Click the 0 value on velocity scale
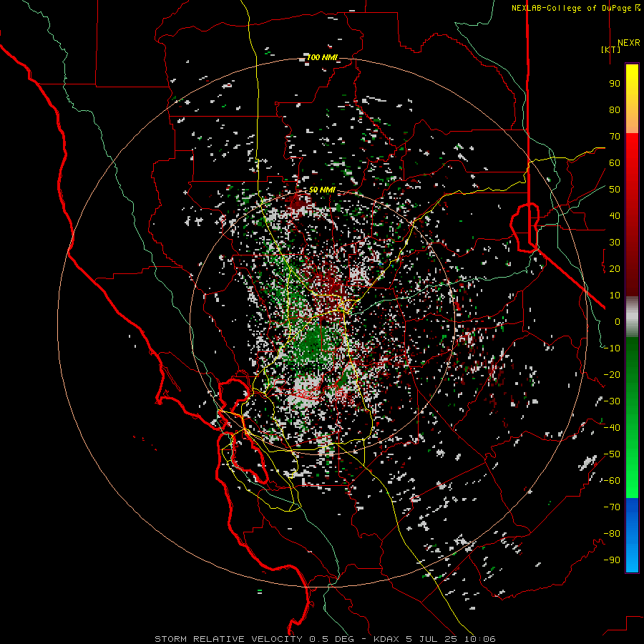The width and height of the screenshot is (644, 644). [618, 321]
